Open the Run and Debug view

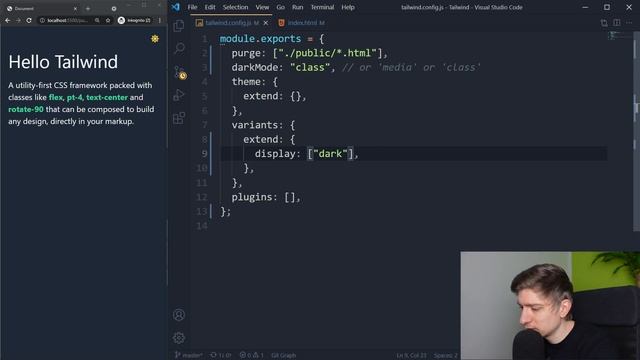pos(179,95)
